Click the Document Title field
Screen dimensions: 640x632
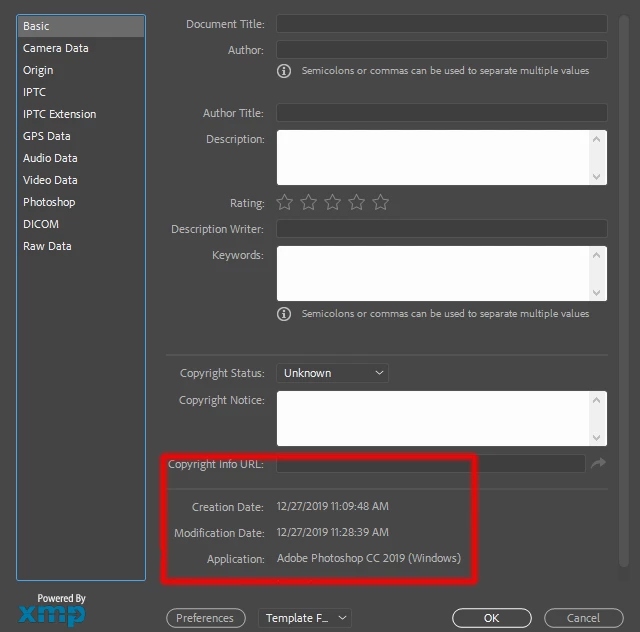(442, 24)
